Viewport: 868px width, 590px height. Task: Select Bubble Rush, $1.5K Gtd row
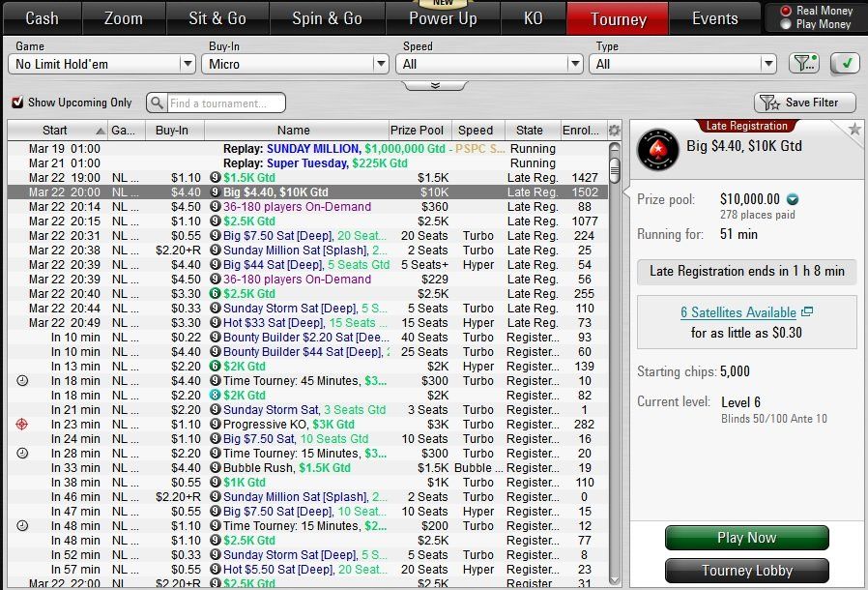point(307,467)
